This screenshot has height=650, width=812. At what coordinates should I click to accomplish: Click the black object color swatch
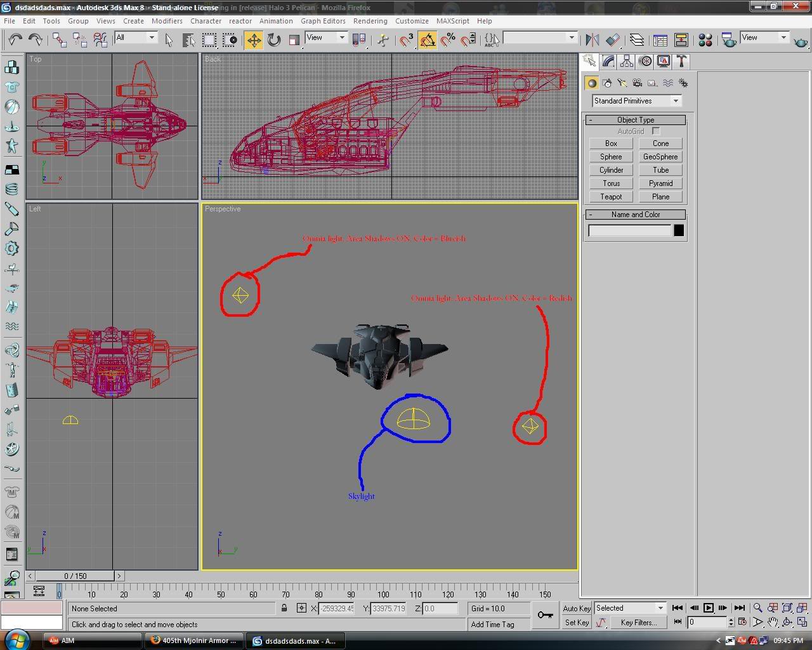(x=679, y=231)
